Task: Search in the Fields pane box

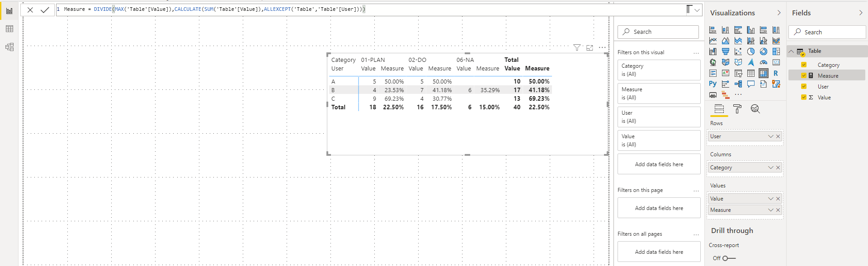Action: click(x=827, y=32)
